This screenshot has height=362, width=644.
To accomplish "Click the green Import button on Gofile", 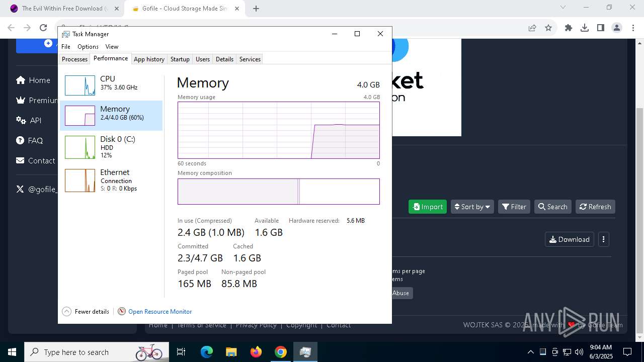I will point(428,207).
